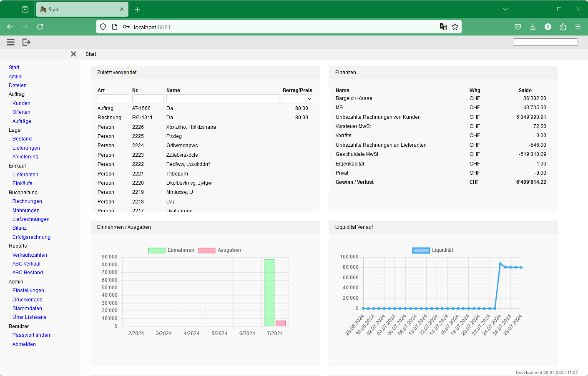Open Firefox application menu
The height and width of the screenshot is (376, 588).
coord(578,27)
